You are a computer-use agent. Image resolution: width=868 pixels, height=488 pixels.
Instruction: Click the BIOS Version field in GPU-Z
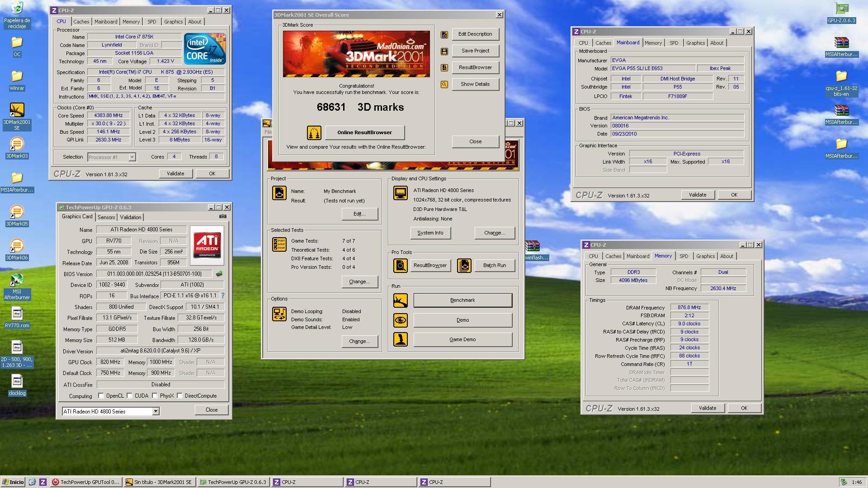pos(155,274)
